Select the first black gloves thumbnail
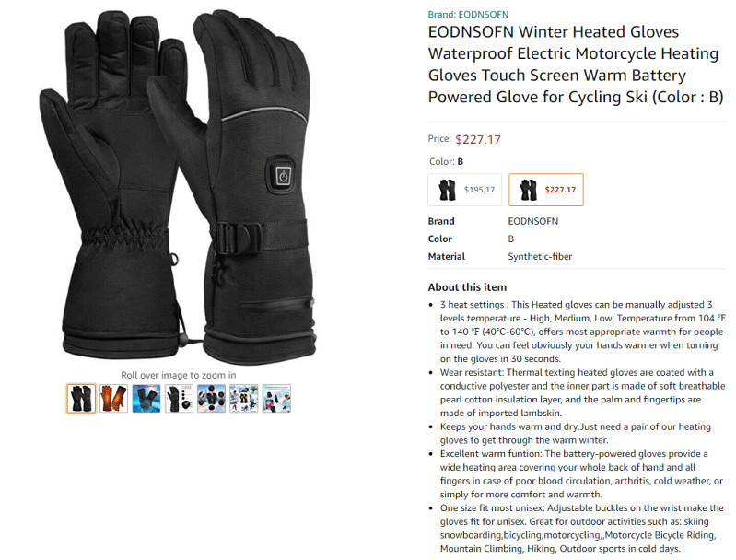Image resolution: width=736 pixels, height=560 pixels. click(81, 399)
